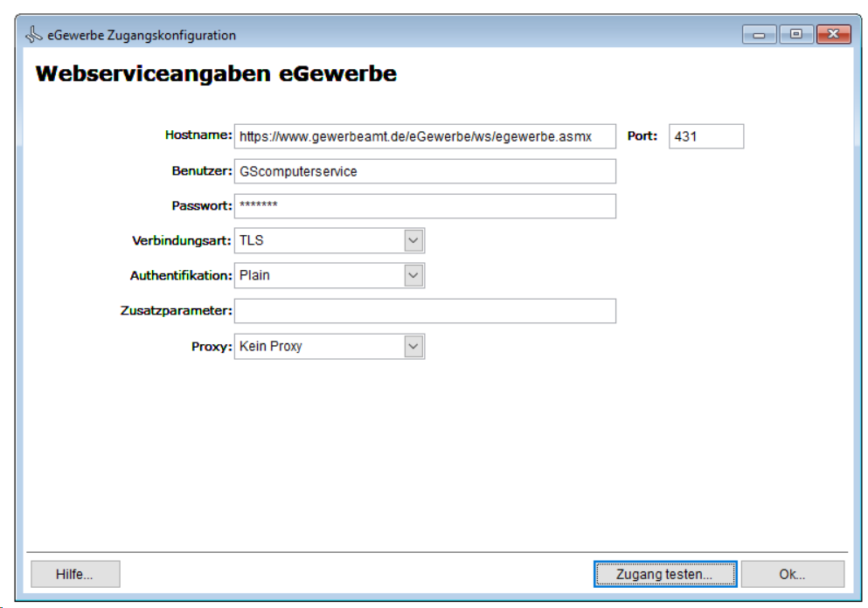This screenshot has height=608, width=868.
Task: Click the masked Passwort input field
Action: (x=425, y=206)
